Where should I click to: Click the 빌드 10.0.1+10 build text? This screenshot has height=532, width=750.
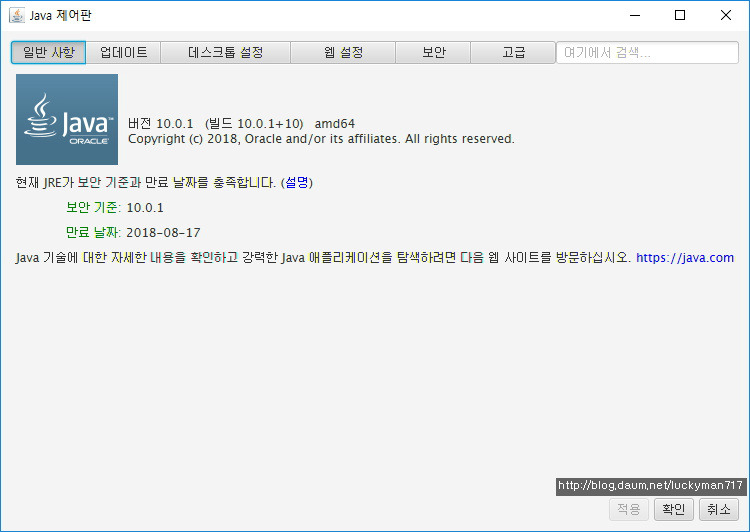[254, 123]
